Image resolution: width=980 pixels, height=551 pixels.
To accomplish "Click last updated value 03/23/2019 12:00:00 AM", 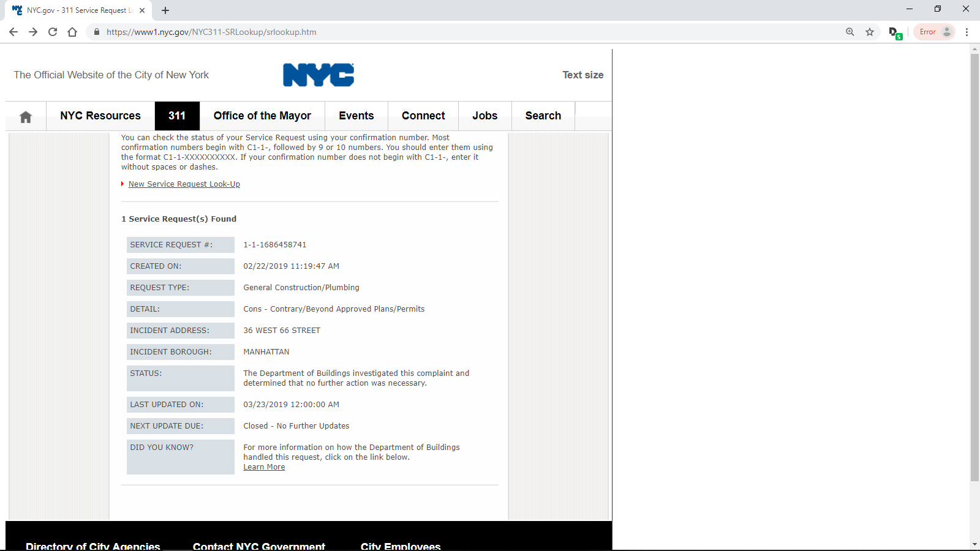I will pyautogui.click(x=292, y=405).
